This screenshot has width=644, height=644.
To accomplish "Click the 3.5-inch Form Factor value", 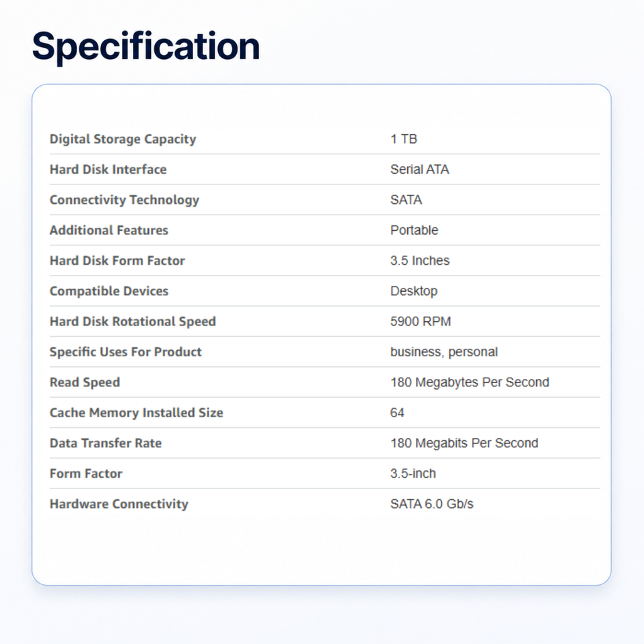I will [413, 473].
